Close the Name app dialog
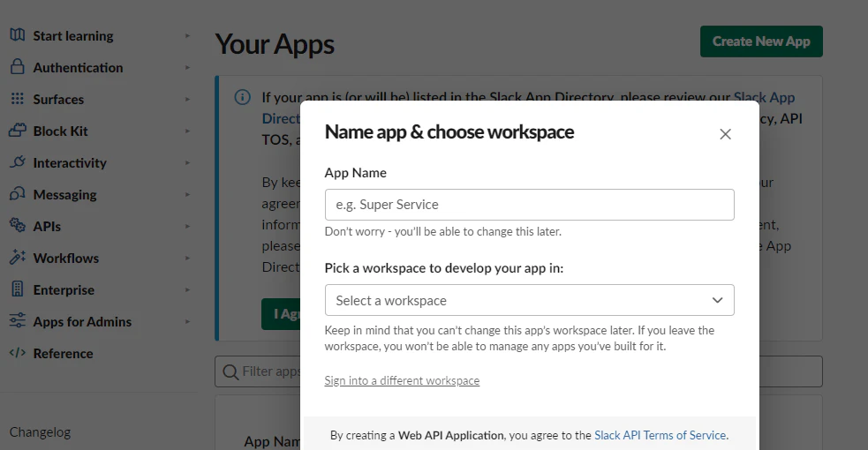The width and height of the screenshot is (868, 450). (725, 134)
